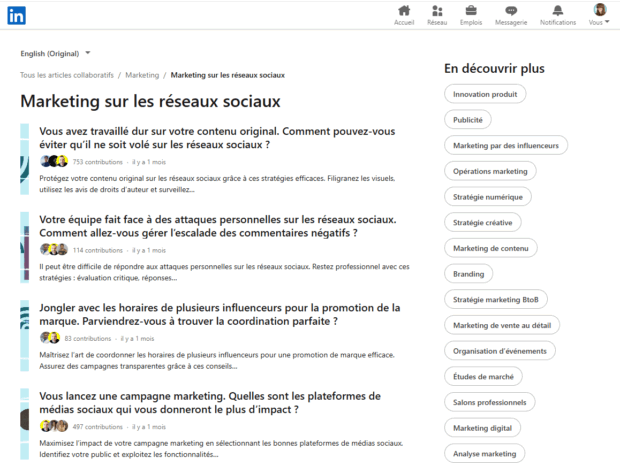This screenshot has height=466, width=620.
Task: Click summary starting "Protégez votre contenu original"
Action: click(217, 184)
